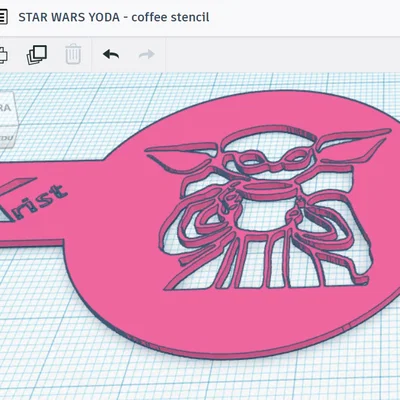Select Yoda's right ear cutout
The width and height of the screenshot is (400, 400).
click(x=353, y=144)
